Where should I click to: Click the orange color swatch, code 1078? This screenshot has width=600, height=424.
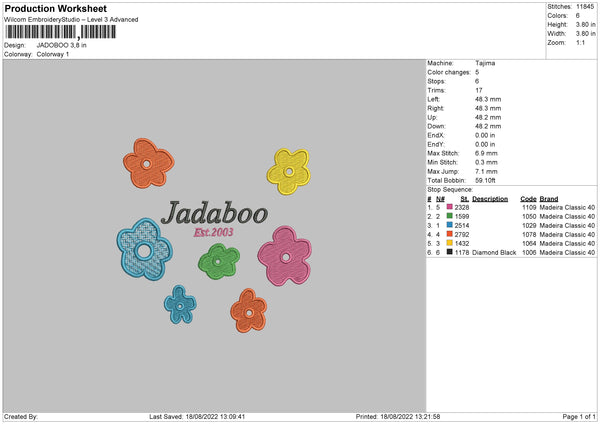[450, 234]
